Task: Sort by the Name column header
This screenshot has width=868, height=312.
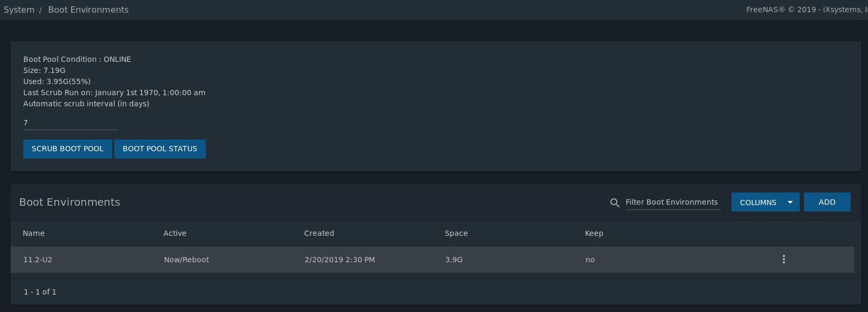Action: pyautogui.click(x=34, y=233)
